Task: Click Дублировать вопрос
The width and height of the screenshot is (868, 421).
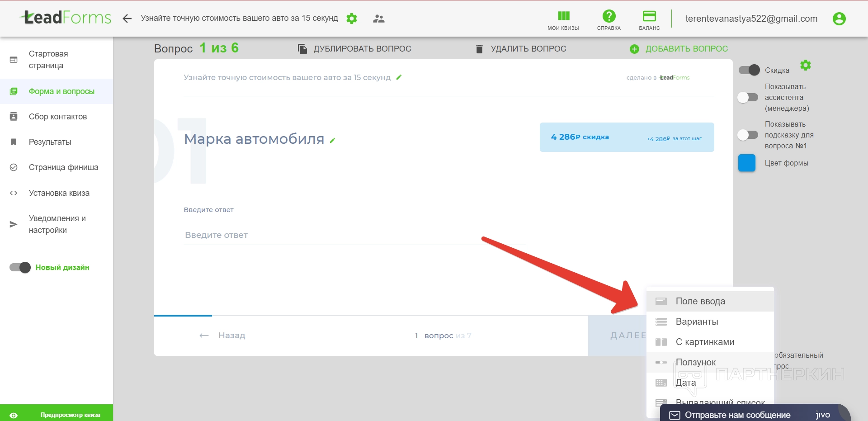Action: [354, 49]
